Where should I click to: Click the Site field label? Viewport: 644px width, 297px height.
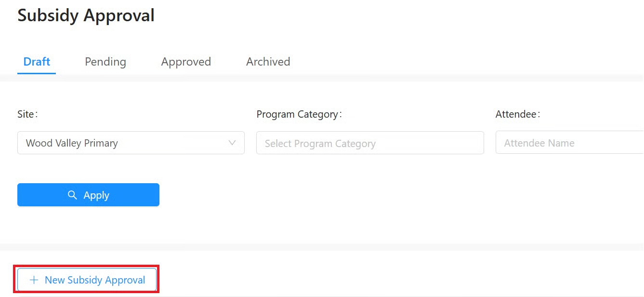(x=27, y=114)
